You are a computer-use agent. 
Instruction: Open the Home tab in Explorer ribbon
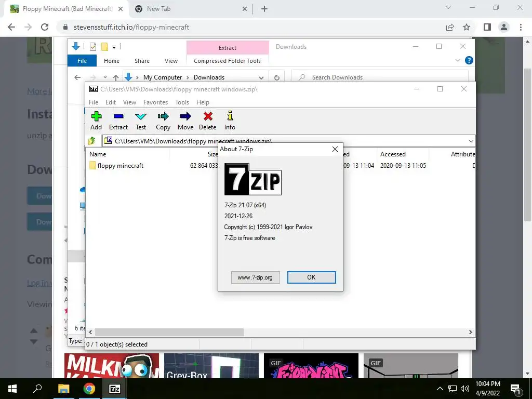click(112, 61)
